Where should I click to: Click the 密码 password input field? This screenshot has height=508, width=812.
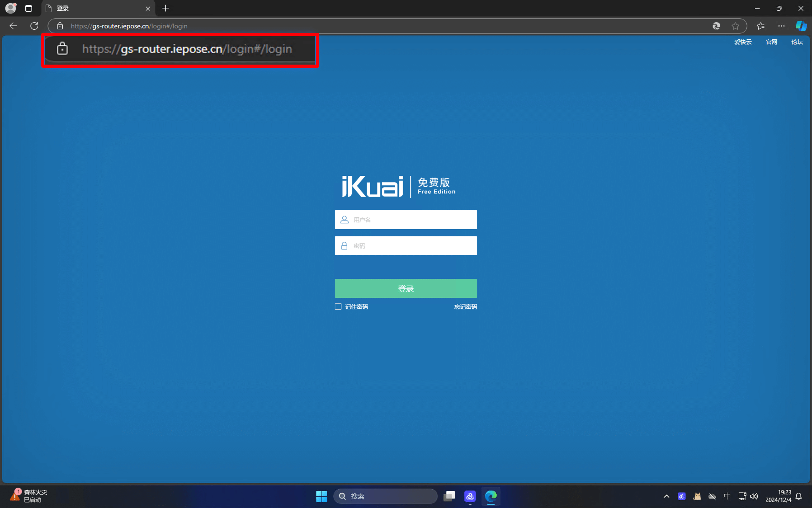tap(406, 246)
